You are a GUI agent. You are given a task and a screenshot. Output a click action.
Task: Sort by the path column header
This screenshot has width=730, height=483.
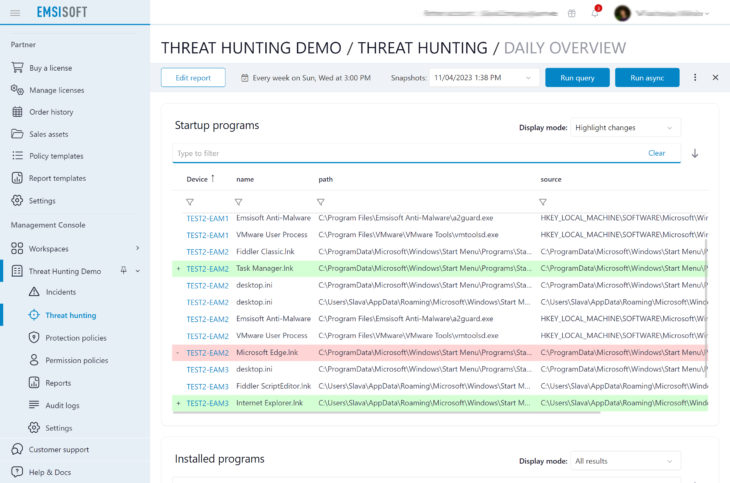point(325,179)
